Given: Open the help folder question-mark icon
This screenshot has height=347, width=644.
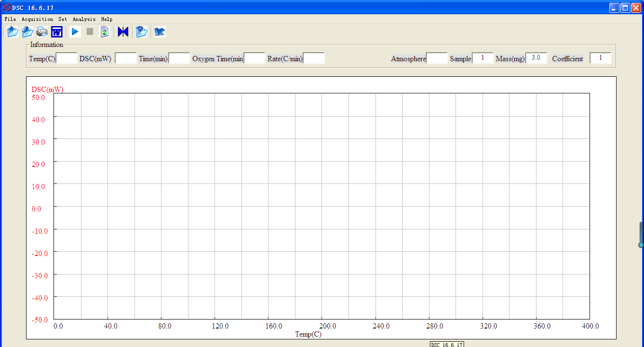Looking at the screenshot, I should click(x=141, y=32).
